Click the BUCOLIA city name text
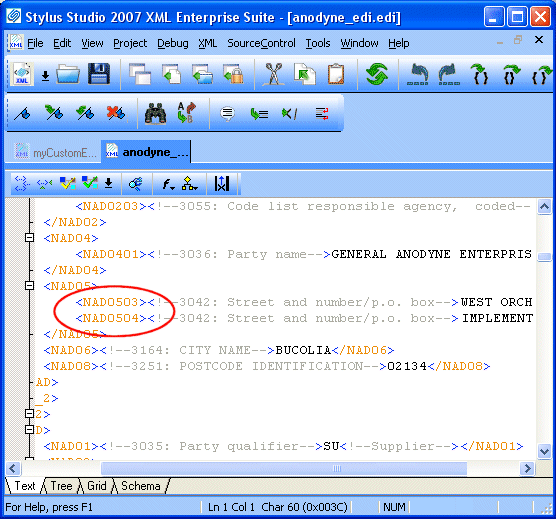The image size is (556, 519). (x=303, y=350)
